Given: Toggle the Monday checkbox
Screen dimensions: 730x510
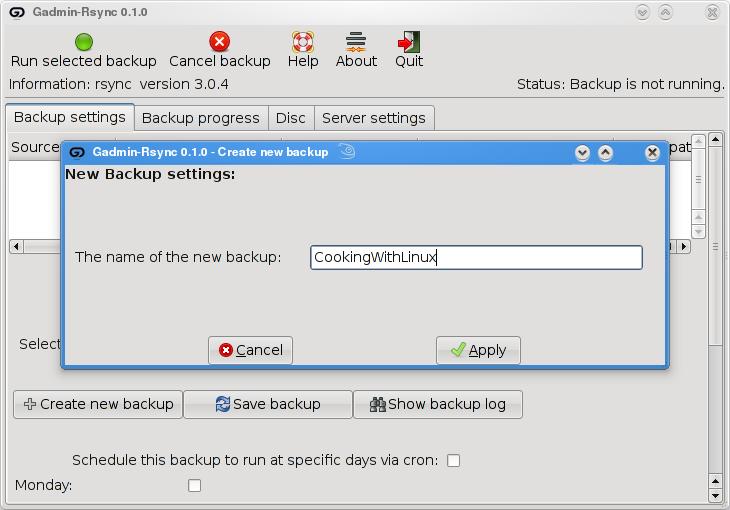Looking at the screenshot, I should tap(195, 486).
